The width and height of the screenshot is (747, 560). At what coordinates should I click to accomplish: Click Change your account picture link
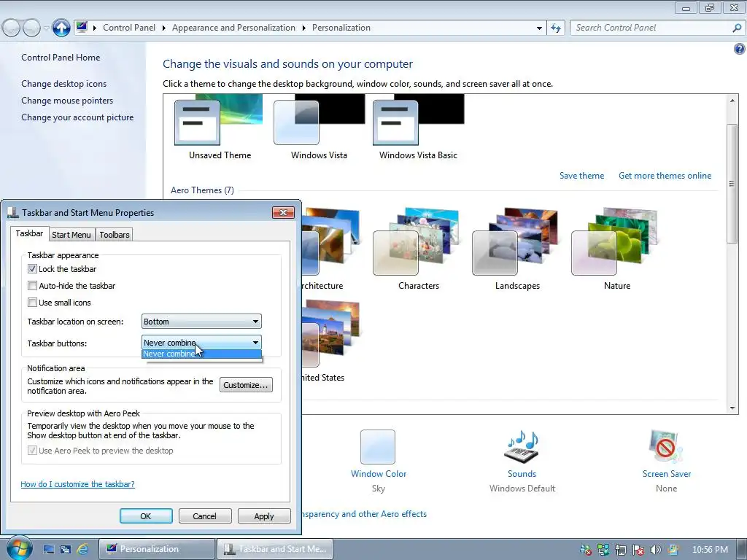click(x=77, y=117)
